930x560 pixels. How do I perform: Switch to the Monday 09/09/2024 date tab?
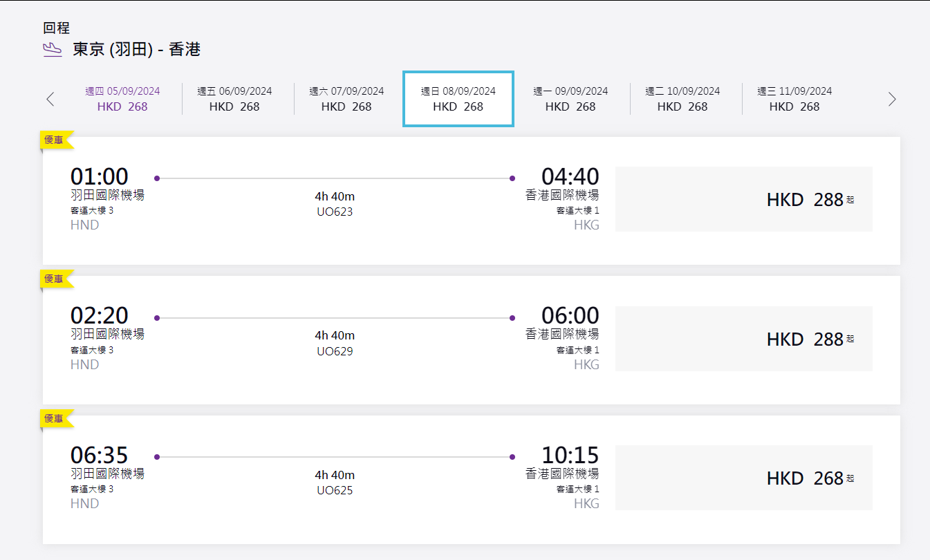pyautogui.click(x=570, y=99)
